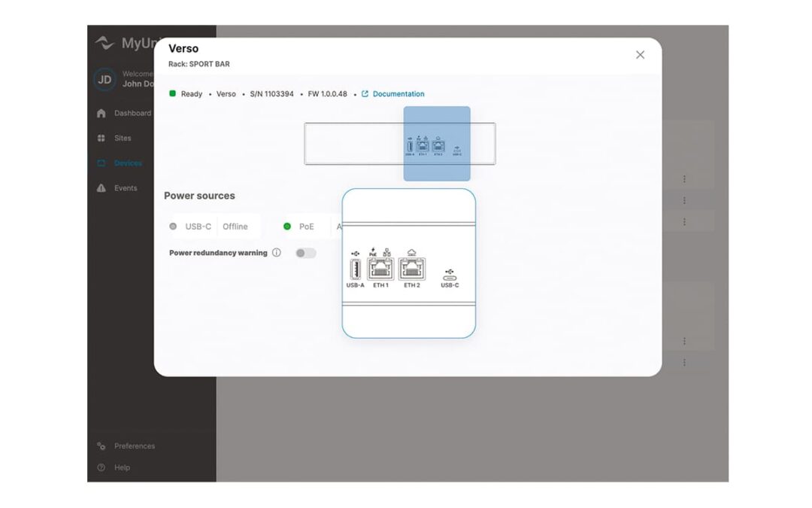Click the info icon next to Power redundancy warning
This screenshot has height=508, width=812.
(277, 252)
